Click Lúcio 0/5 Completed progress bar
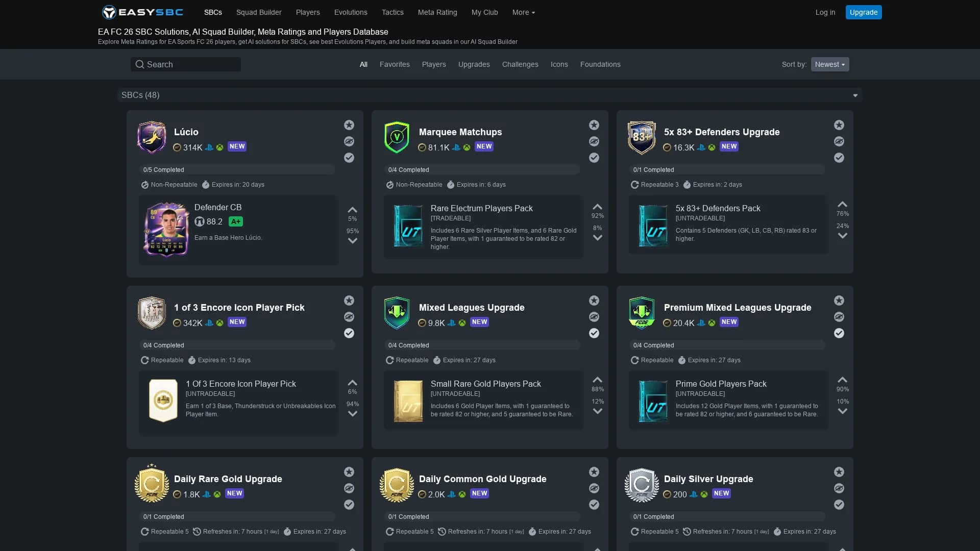980x551 pixels. 237,170
